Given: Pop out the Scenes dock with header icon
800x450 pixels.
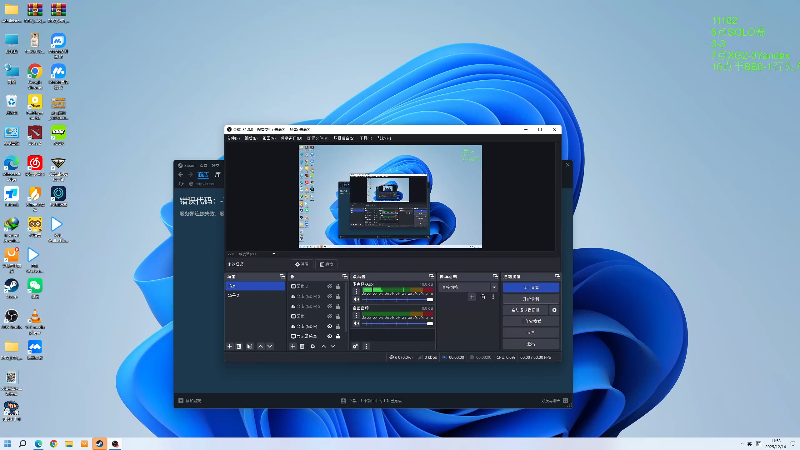Looking at the screenshot, I should pyautogui.click(x=282, y=276).
